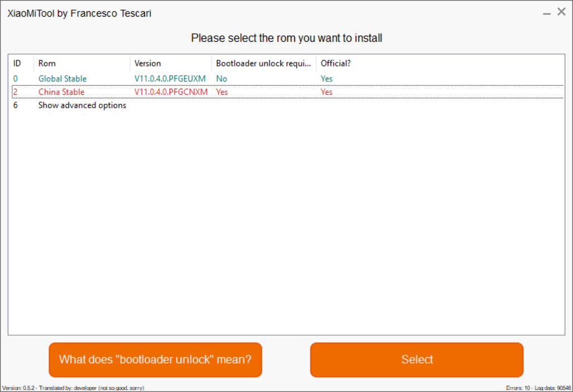Minimize the XiaoMiTool window
Image resolution: width=573 pixels, height=392 pixels.
pos(546,13)
